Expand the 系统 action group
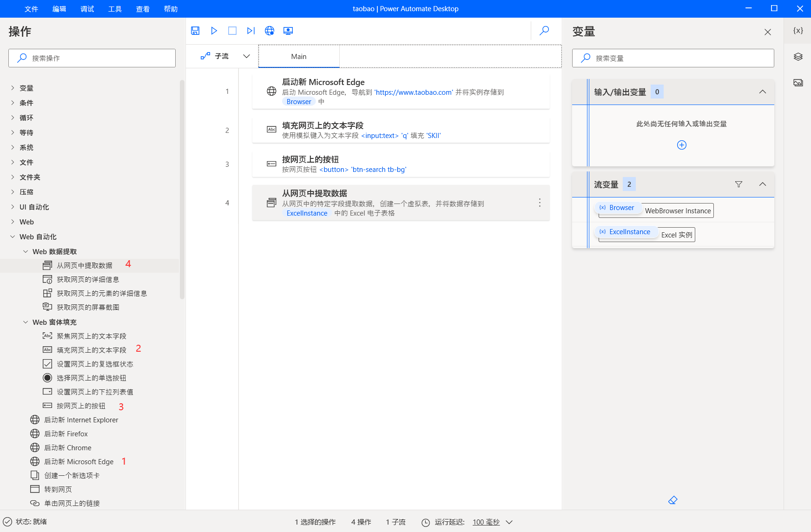This screenshot has height=532, width=811. point(13,147)
